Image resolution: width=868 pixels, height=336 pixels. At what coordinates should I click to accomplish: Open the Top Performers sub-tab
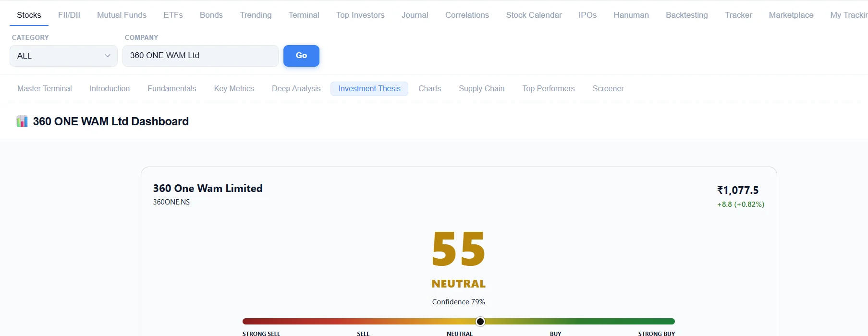549,89
